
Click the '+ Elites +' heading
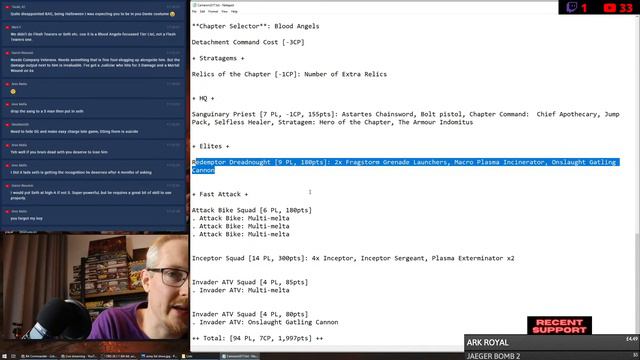(211, 146)
